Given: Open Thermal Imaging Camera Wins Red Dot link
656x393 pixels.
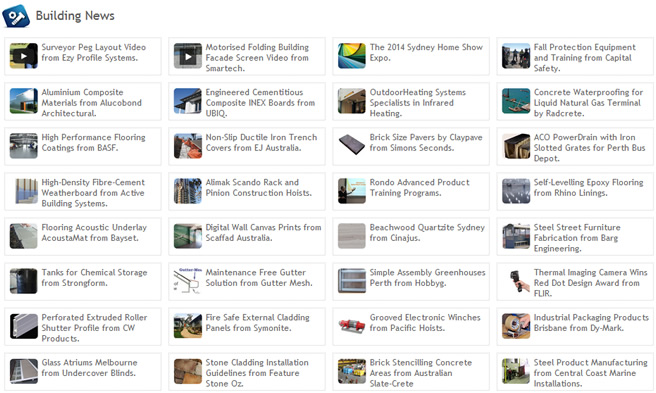Looking at the screenshot, I should (x=590, y=283).
